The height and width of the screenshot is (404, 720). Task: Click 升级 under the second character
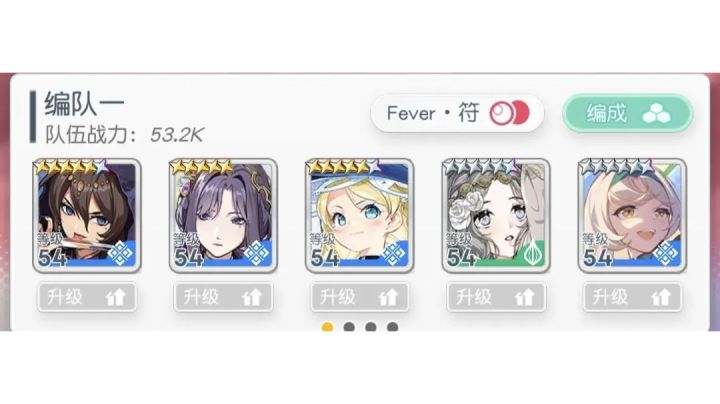click(223, 297)
